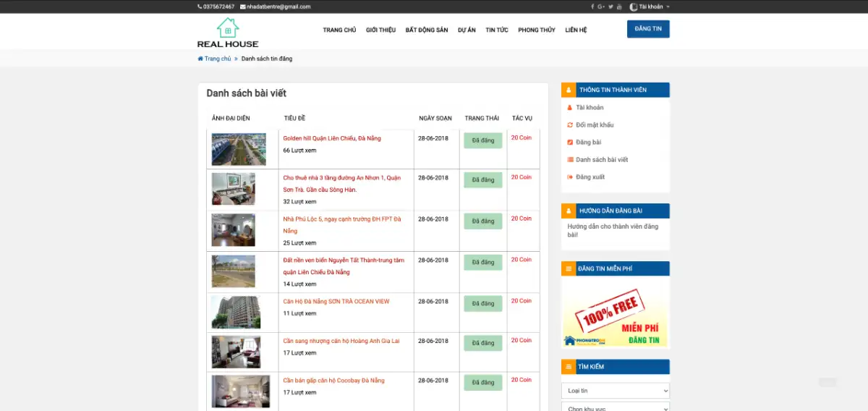Open Căn Hộ Đà Nẵng Sơn Trà Ocean View
Image resolution: width=868 pixels, height=411 pixels.
(336, 301)
